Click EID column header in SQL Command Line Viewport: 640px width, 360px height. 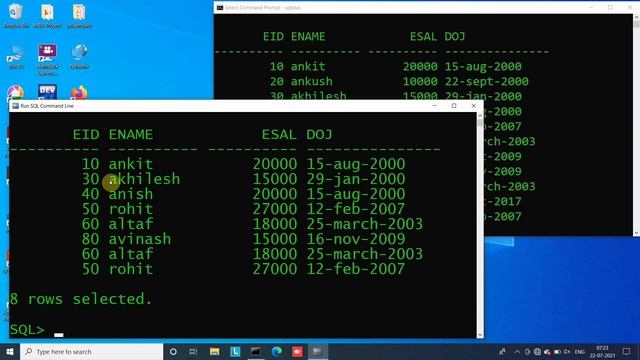86,134
